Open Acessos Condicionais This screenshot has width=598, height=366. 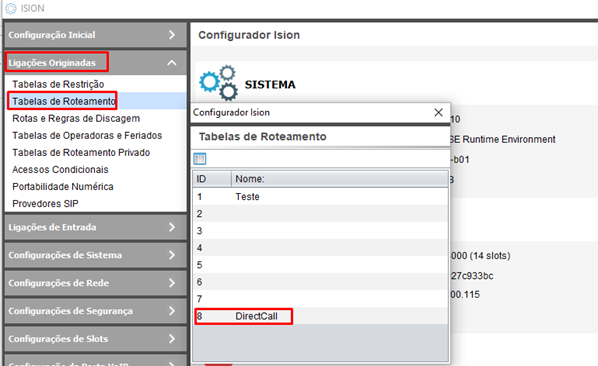(60, 170)
